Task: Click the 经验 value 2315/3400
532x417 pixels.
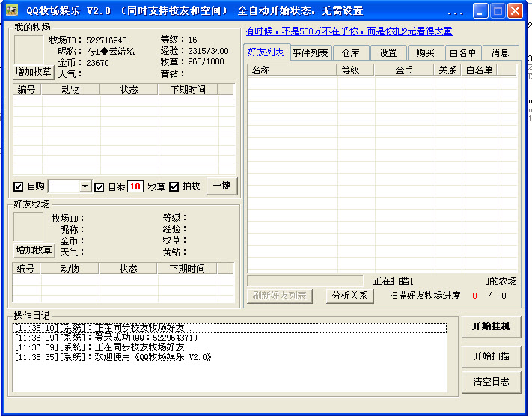Action: click(208, 51)
